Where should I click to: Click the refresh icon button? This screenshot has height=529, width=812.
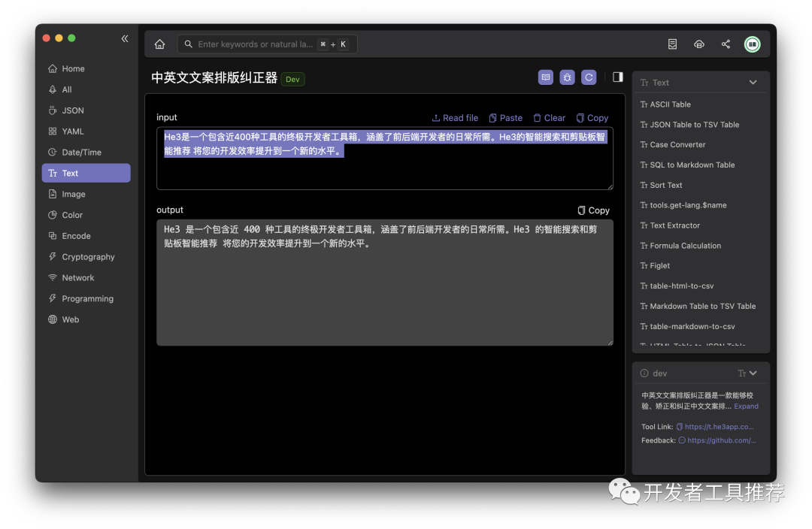(589, 77)
